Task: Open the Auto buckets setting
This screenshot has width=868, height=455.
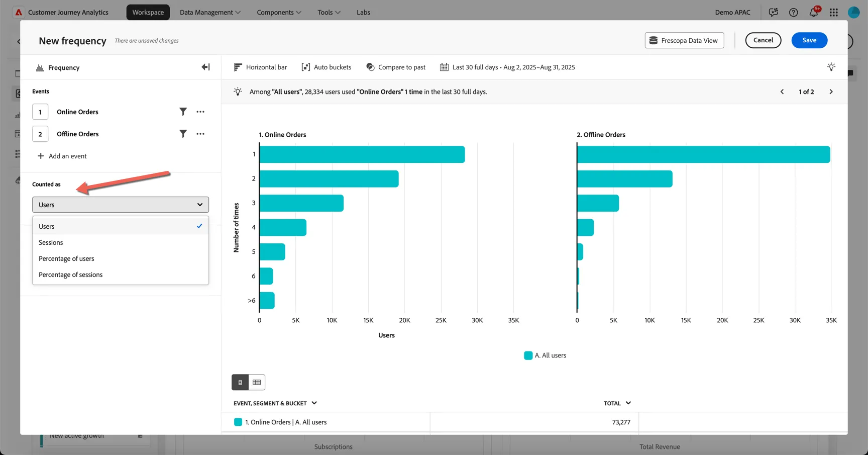Action: tap(327, 67)
